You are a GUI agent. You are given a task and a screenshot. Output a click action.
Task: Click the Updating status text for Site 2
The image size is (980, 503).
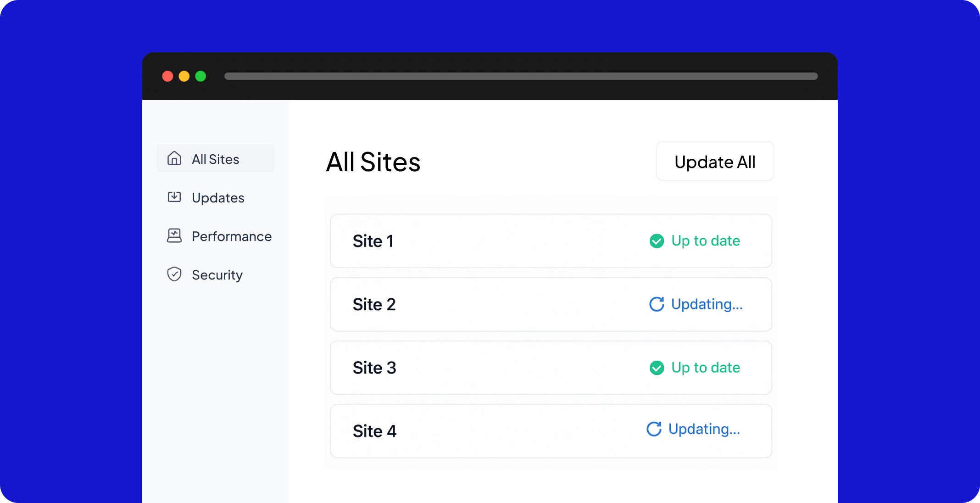point(707,304)
